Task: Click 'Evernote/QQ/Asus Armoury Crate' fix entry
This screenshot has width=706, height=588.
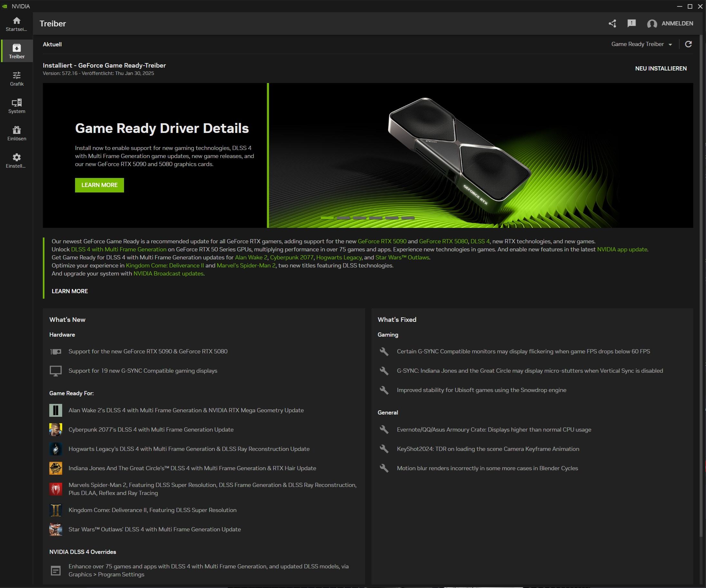Action: [494, 429]
